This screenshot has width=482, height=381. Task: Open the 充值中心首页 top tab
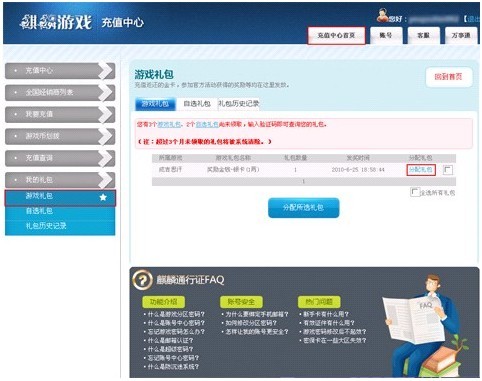tap(336, 35)
